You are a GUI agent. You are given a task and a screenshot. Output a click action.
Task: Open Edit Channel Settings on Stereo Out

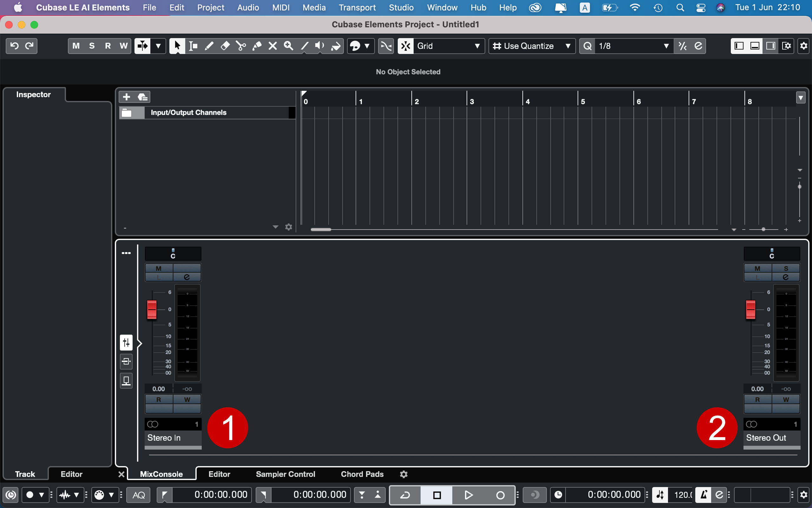tap(786, 277)
